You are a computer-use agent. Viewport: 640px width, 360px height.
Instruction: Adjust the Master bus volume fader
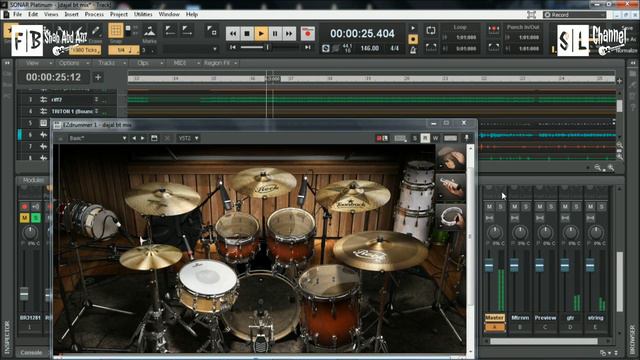489,266
